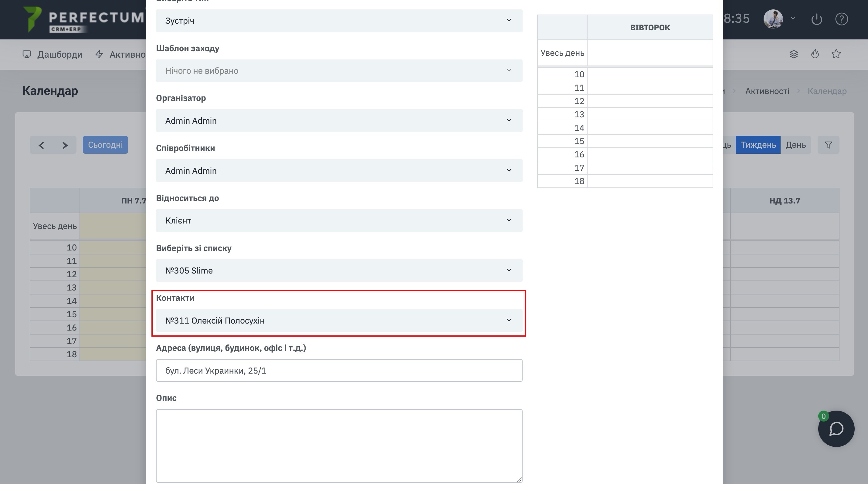
Task: Expand the Співробітники dropdown
Action: point(339,171)
